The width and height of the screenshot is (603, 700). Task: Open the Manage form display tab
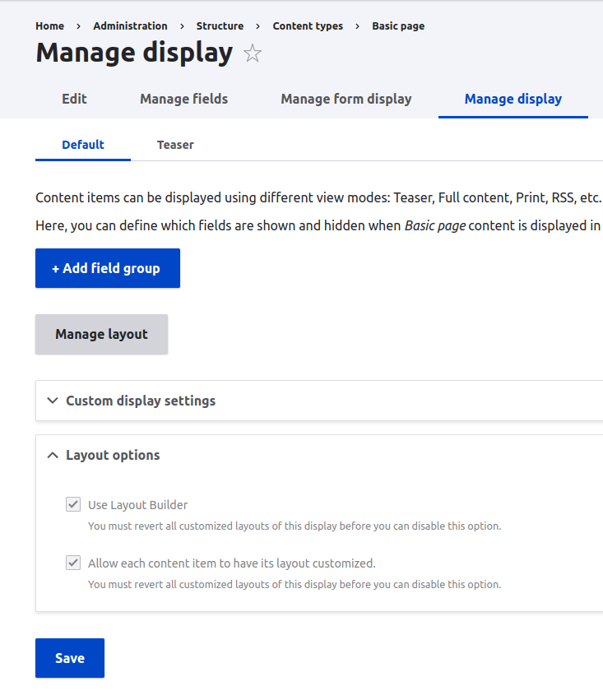346,99
